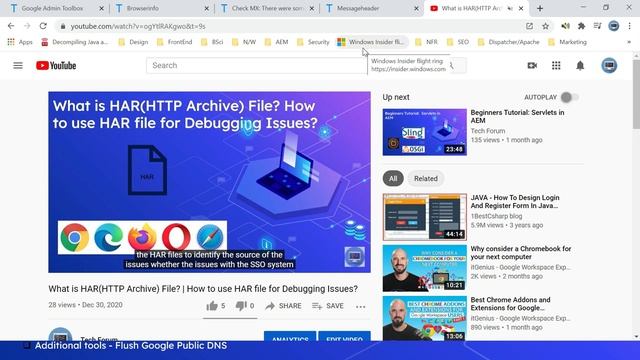The image size is (640, 360).
Task: Open the Extensions puzzle icon
Action: (581, 26)
